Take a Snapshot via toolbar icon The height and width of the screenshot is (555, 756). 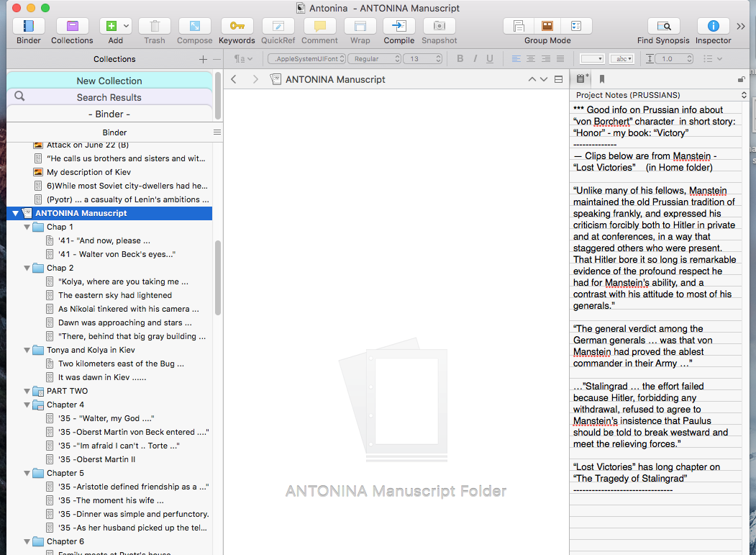440,26
